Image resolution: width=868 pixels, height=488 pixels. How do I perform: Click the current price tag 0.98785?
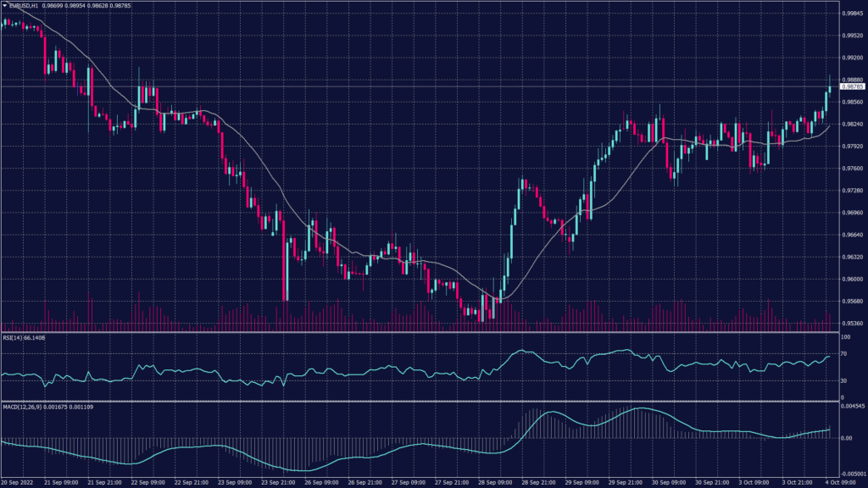tap(852, 86)
